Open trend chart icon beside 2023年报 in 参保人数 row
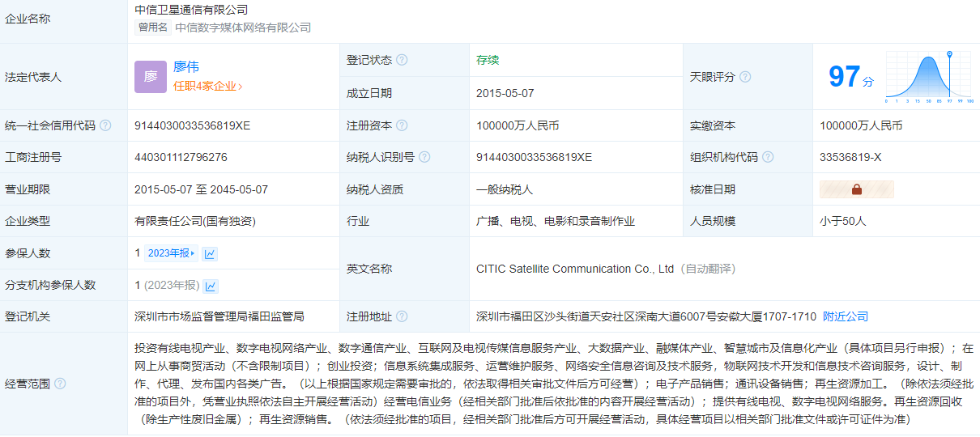This screenshot has width=980, height=437. 210,253
